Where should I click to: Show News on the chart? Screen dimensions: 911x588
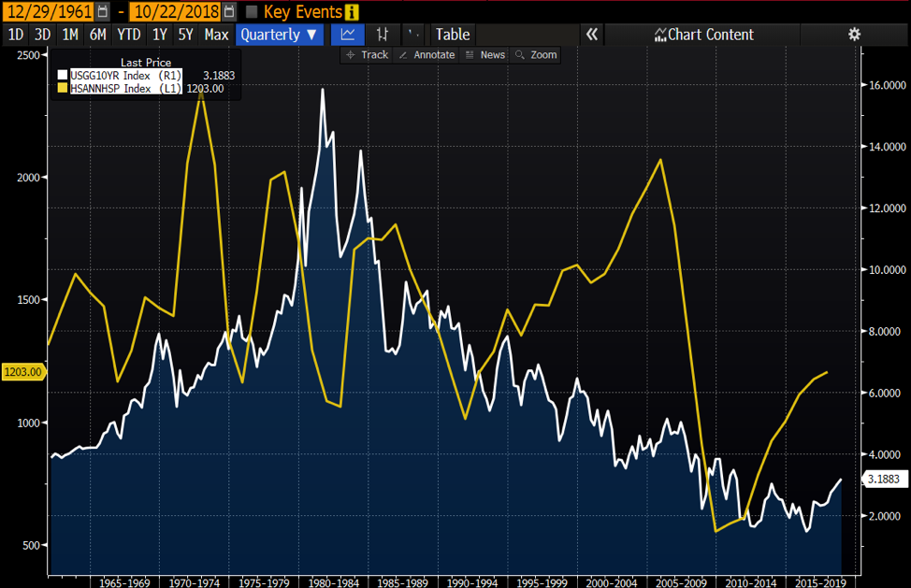[x=484, y=55]
